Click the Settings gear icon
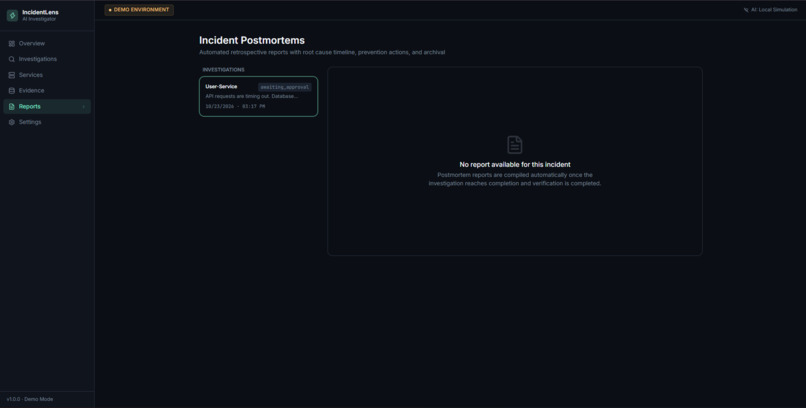Viewport: 806px width, 408px height. 12,122
